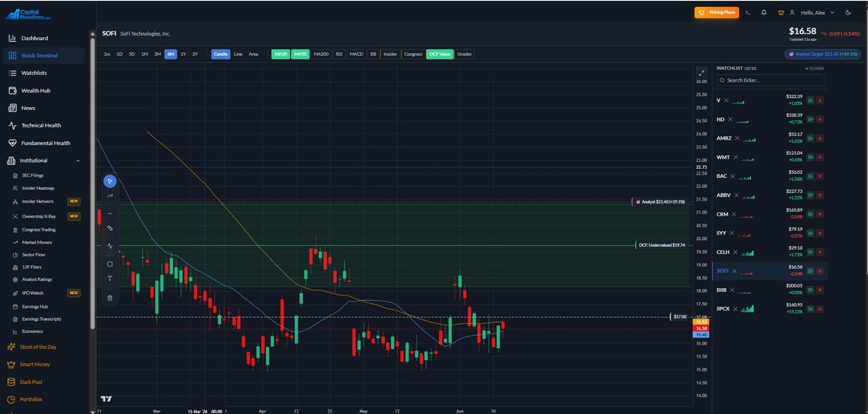Screen dimensions: 868x414
Task: Select the cursor pointer drawing tool
Action: (x=110, y=181)
